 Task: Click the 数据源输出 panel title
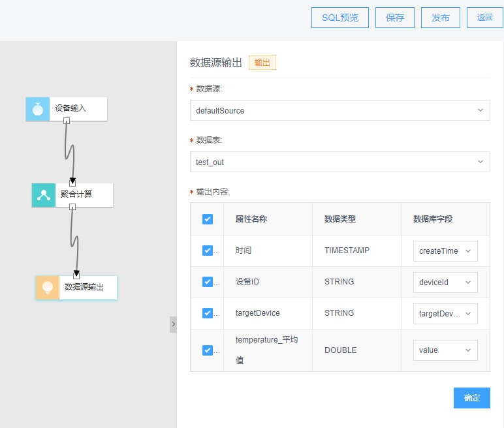pos(215,63)
